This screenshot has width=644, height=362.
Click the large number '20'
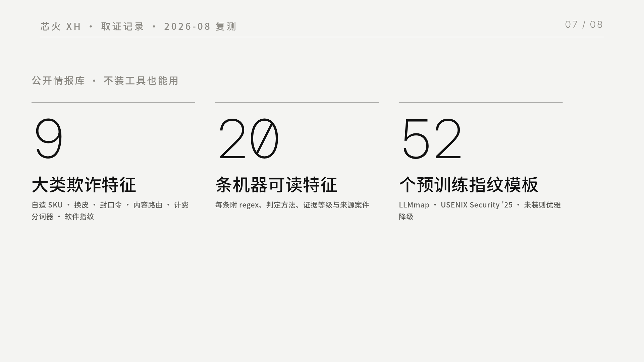click(249, 138)
